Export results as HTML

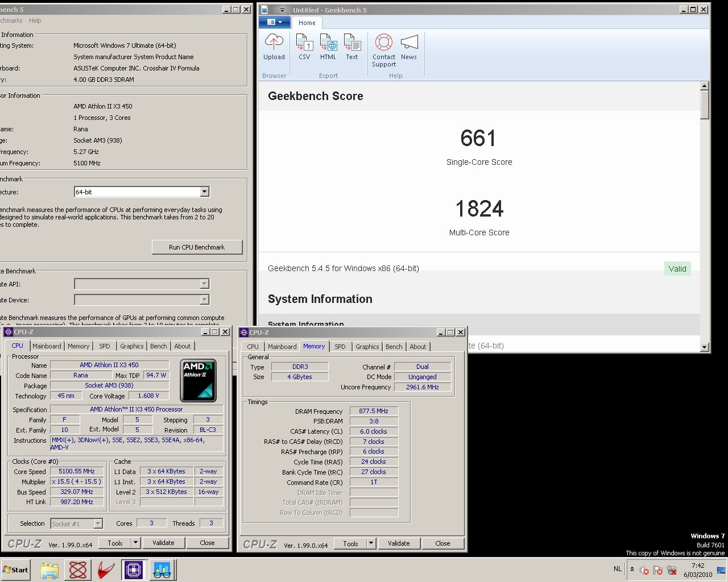click(x=328, y=47)
